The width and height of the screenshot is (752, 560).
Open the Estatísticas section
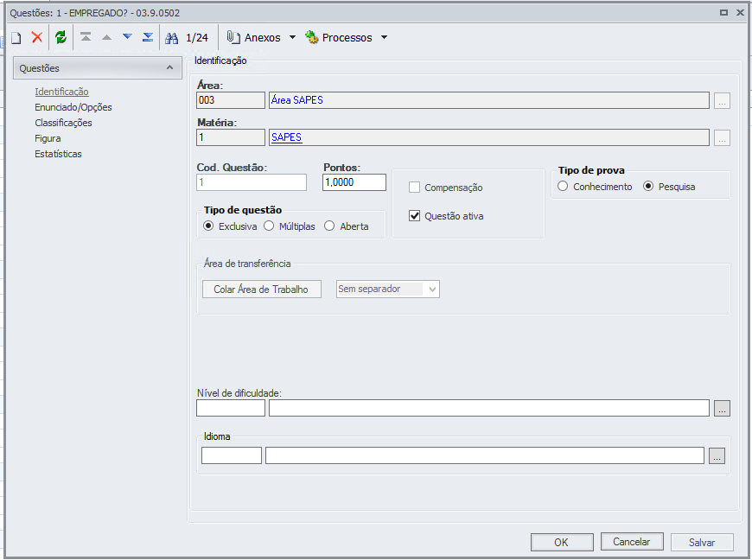59,154
